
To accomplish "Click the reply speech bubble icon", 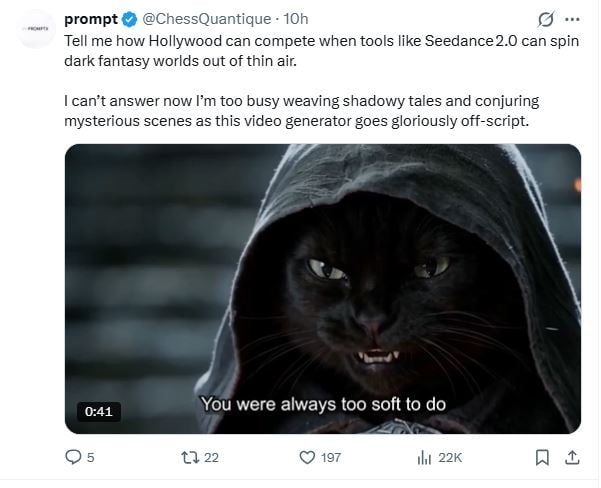I will [72, 458].
